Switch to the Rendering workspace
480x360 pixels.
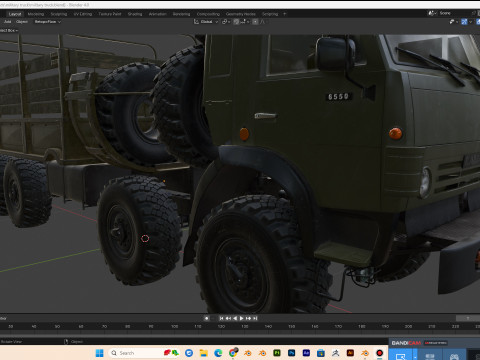[181, 14]
